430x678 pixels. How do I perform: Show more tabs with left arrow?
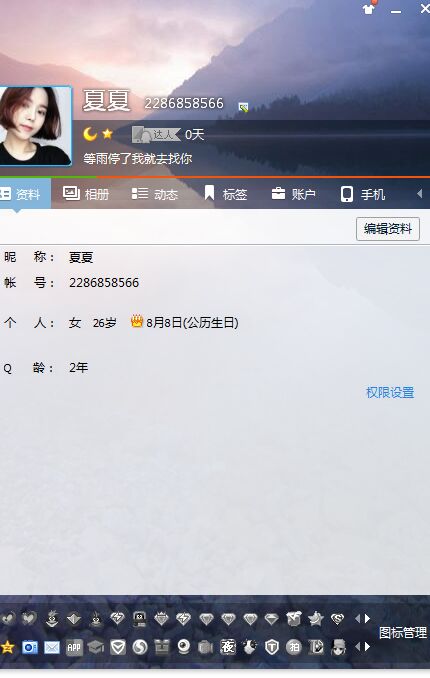point(419,194)
